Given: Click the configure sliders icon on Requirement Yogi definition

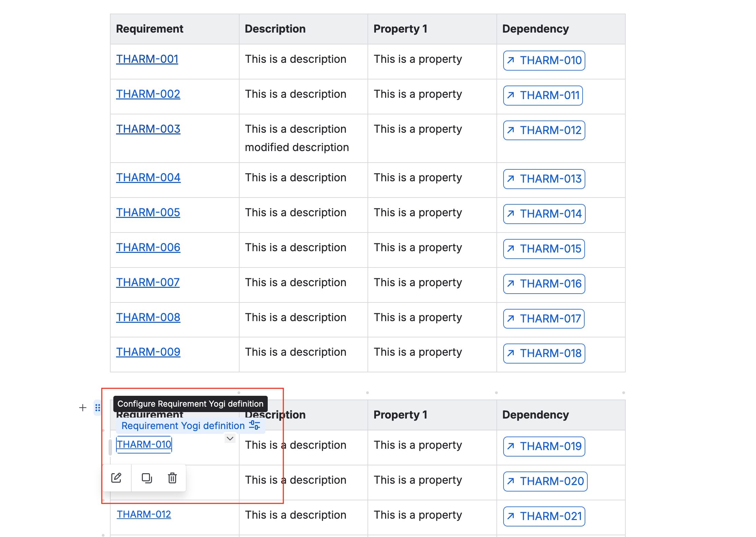Looking at the screenshot, I should (x=254, y=425).
